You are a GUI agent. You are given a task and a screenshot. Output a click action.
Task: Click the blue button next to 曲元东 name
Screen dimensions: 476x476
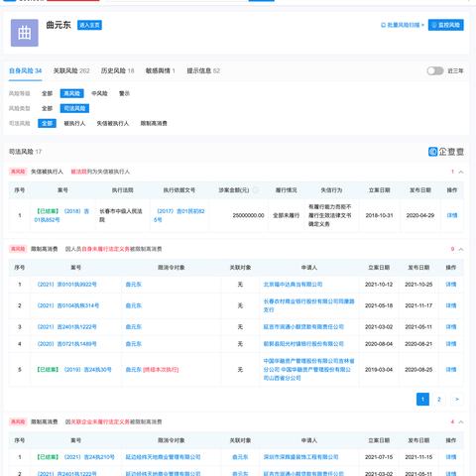coord(89,25)
